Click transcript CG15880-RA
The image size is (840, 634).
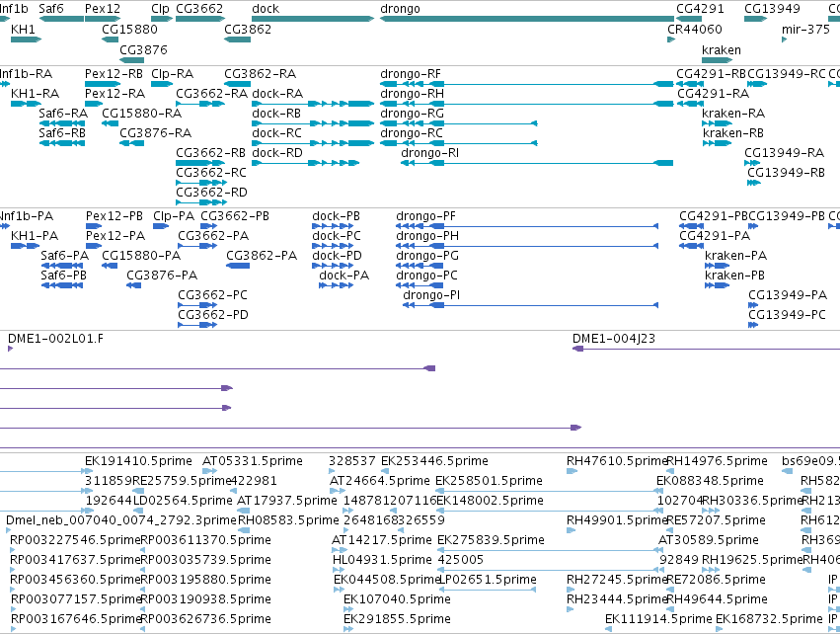click(x=141, y=114)
